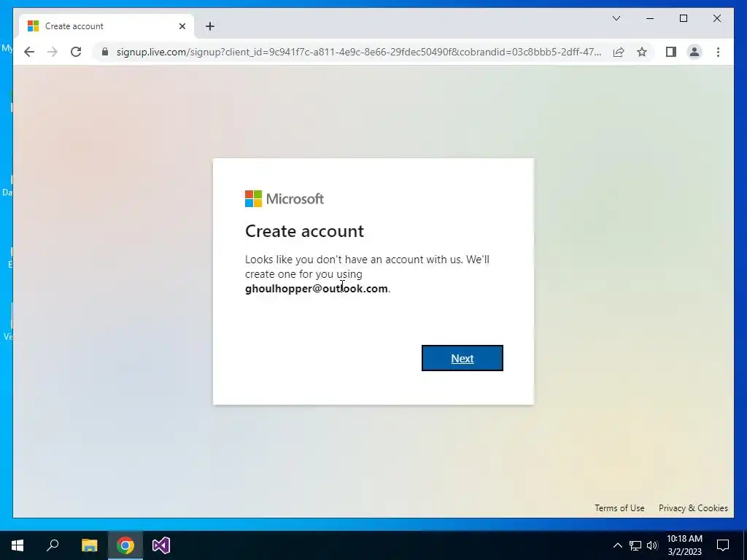Open Visual Studio from the taskbar

(x=161, y=545)
